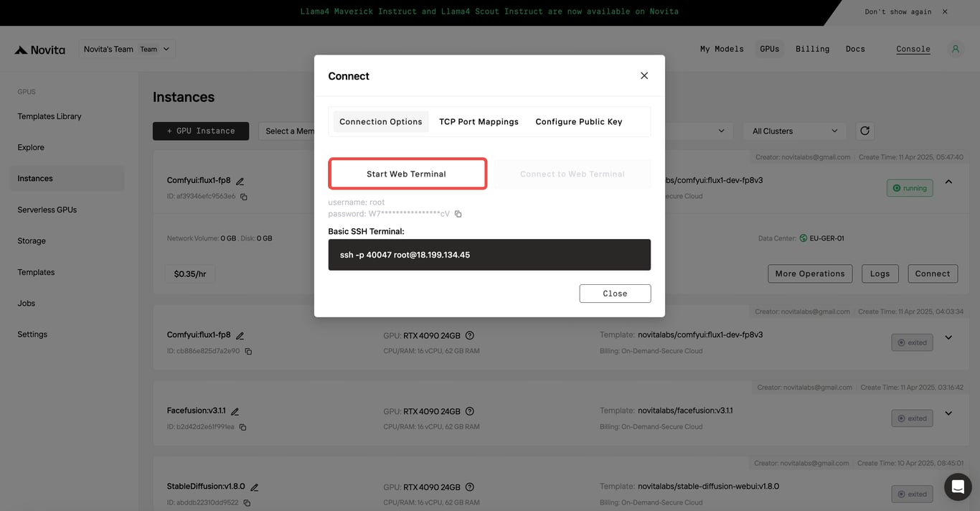Viewport: 980px width, 511px height.
Task: Click the EU-GER-01 data center icon
Action: (x=804, y=238)
